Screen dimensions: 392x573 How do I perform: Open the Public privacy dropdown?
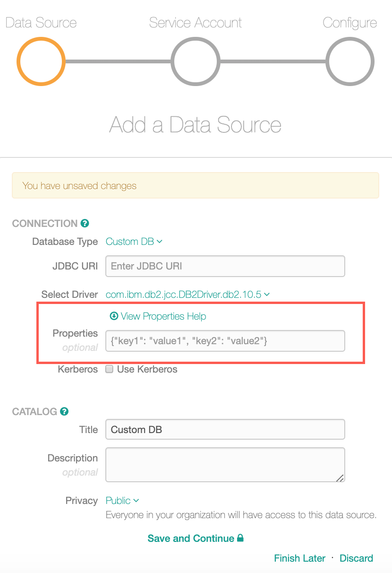coord(122,500)
